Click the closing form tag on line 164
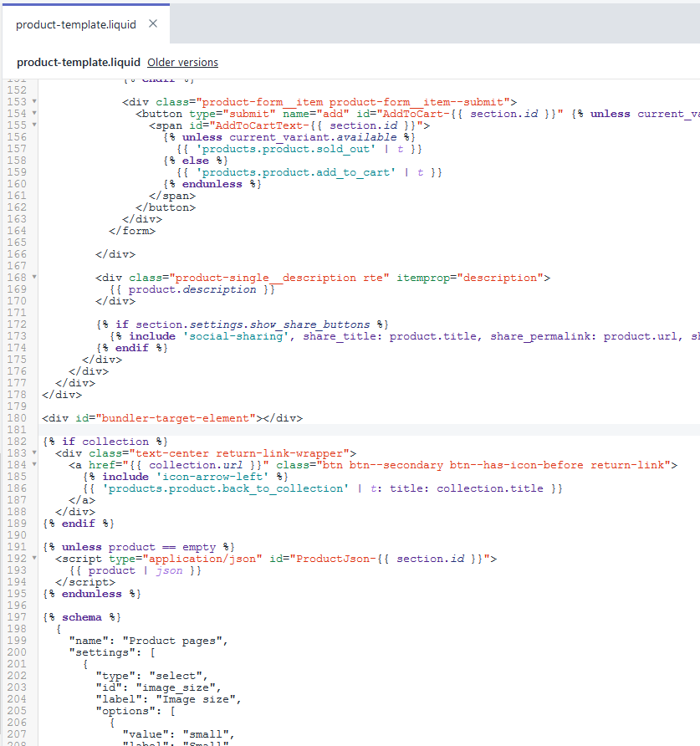This screenshot has height=746, width=700. click(132, 231)
